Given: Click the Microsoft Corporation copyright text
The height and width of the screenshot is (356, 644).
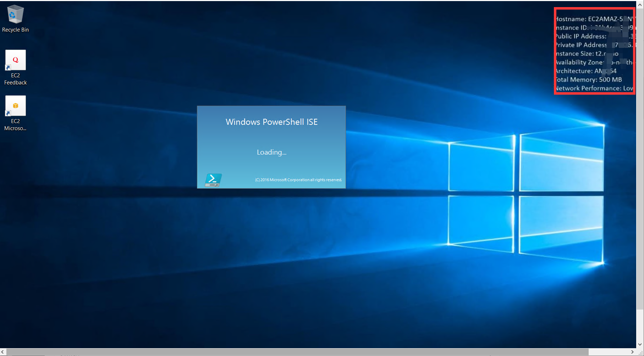Looking at the screenshot, I should coord(298,180).
